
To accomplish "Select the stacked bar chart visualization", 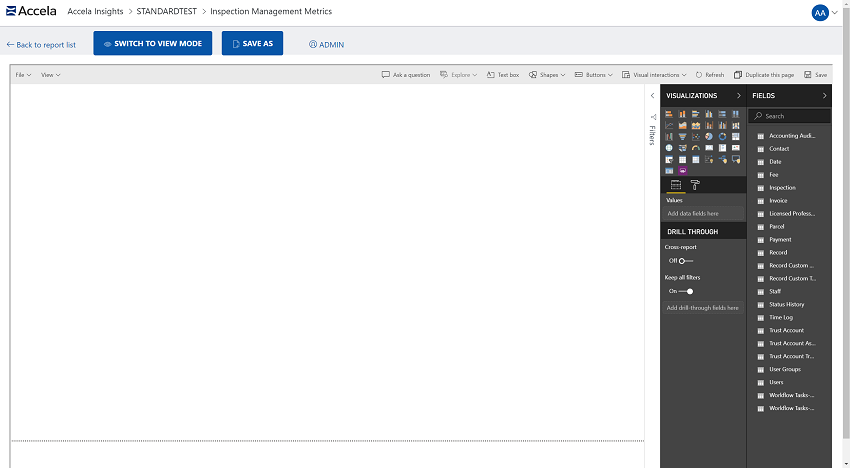I will pyautogui.click(x=669, y=114).
